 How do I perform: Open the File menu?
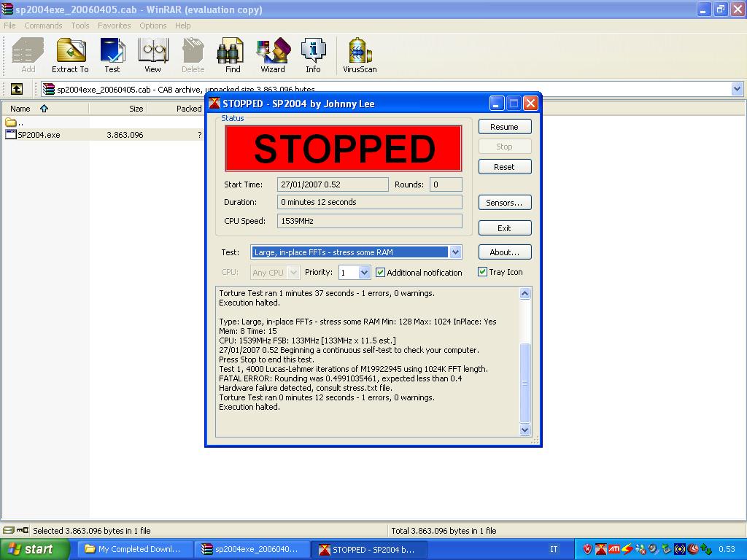coord(9,26)
